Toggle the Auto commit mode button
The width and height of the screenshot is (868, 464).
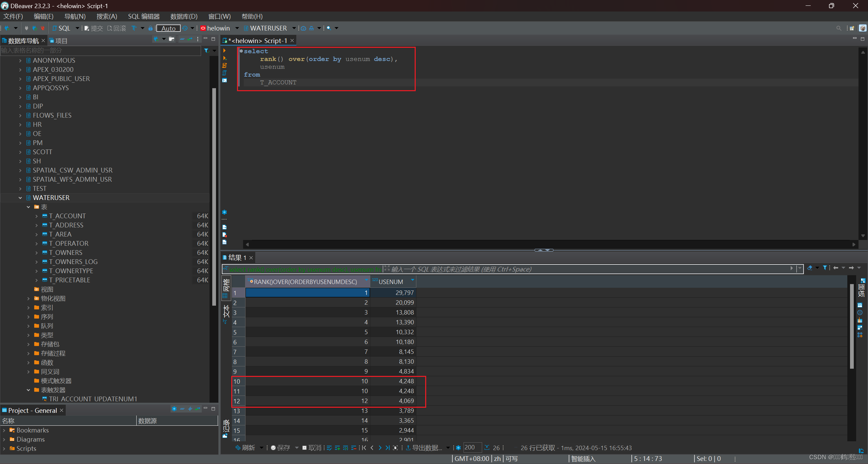click(168, 28)
